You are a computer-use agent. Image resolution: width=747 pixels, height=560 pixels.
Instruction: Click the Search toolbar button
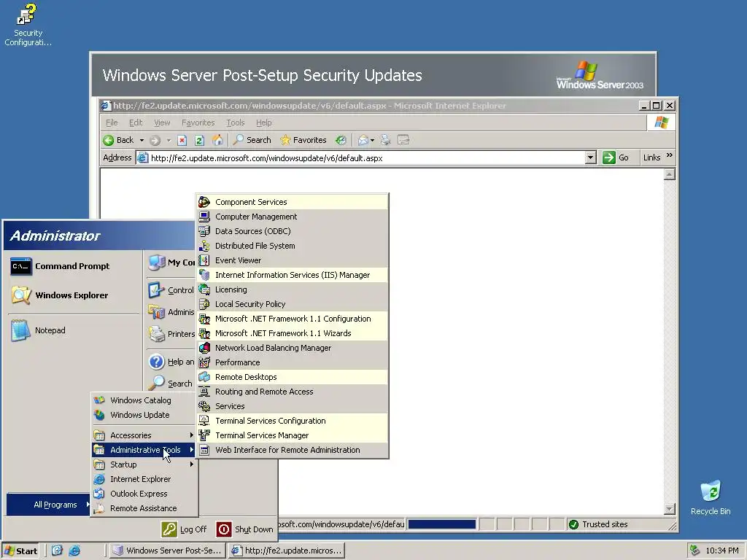tap(252, 140)
